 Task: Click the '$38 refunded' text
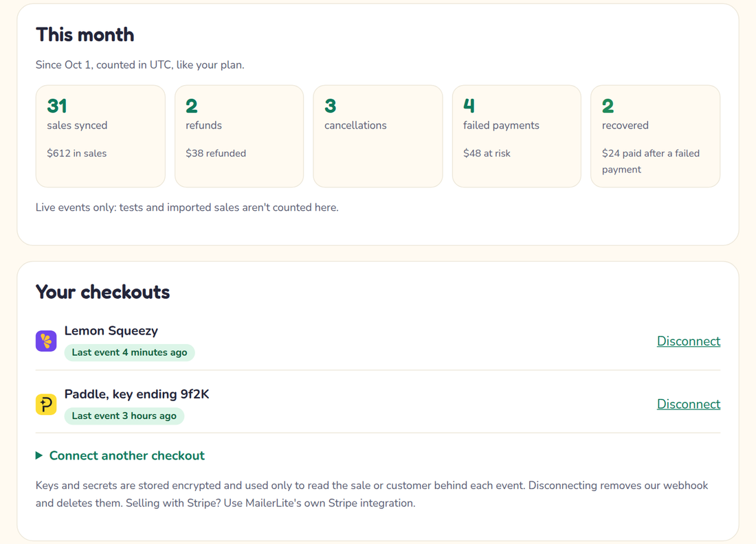pos(216,153)
